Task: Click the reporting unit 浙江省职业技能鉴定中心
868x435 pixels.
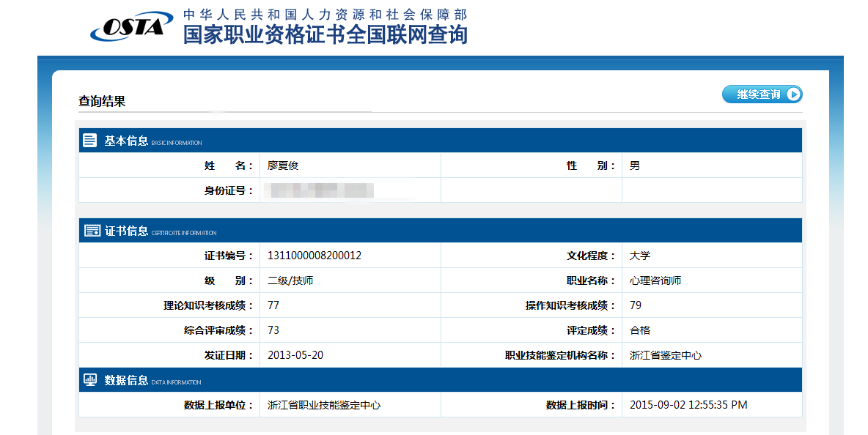Action: [324, 405]
